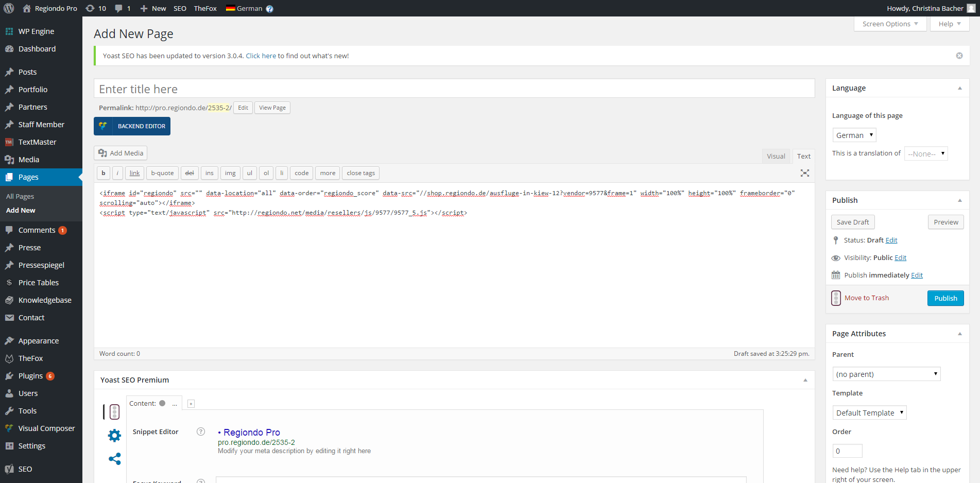Collapse the Yoast SEO Premium box
Viewport: 980px width, 483px height.
click(x=805, y=380)
